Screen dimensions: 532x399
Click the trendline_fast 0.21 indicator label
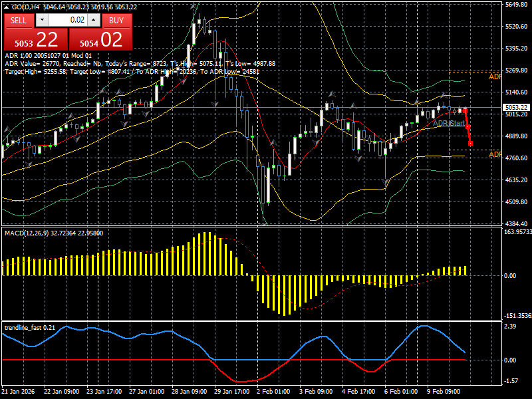[x=30, y=327]
